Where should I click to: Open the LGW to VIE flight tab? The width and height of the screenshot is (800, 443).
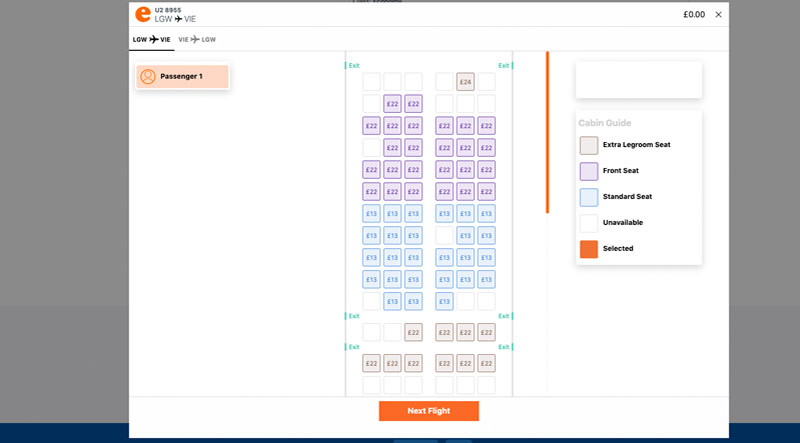pyautogui.click(x=152, y=39)
